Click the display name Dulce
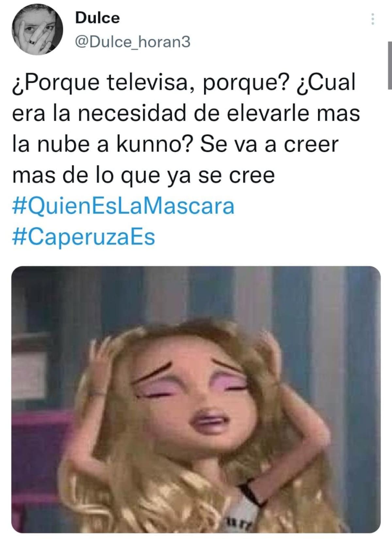Image resolution: width=392 pixels, height=539 pixels. click(x=97, y=18)
